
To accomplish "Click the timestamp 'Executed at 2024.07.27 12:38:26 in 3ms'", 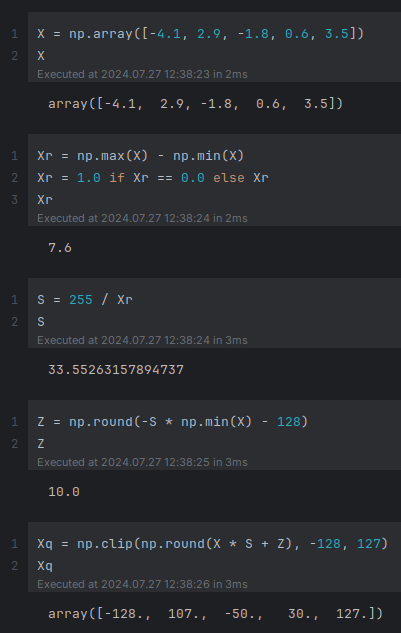I will click(142, 584).
